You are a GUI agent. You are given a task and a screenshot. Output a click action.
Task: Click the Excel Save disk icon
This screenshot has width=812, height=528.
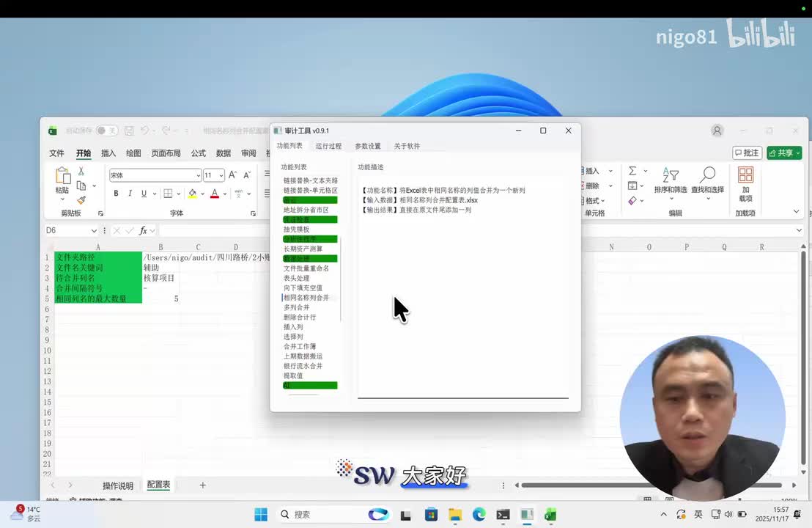click(x=130, y=131)
